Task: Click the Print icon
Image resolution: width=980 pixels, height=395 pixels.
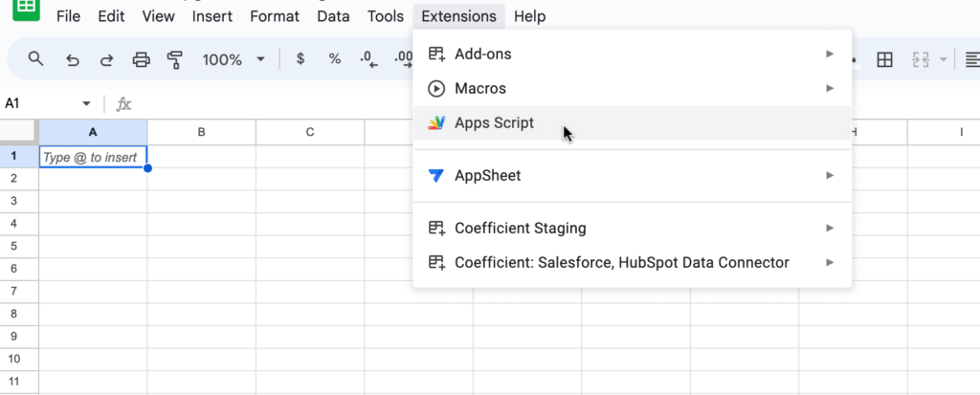Action: [142, 60]
